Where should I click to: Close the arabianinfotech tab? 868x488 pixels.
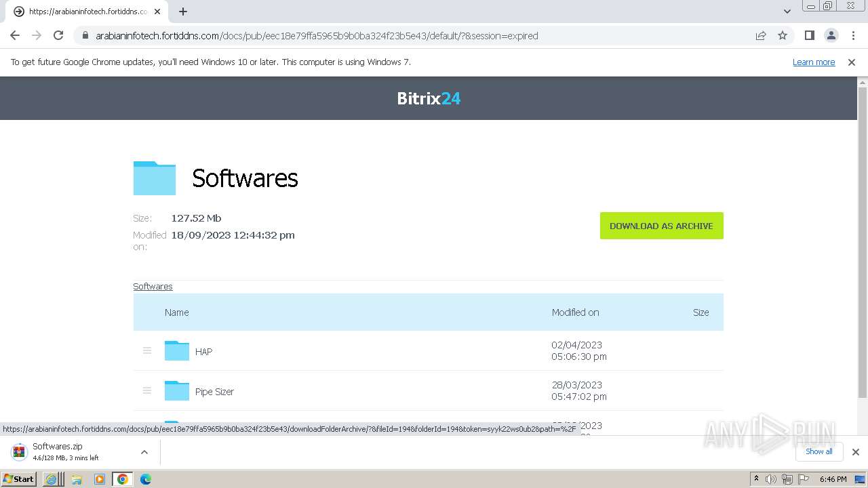click(157, 12)
